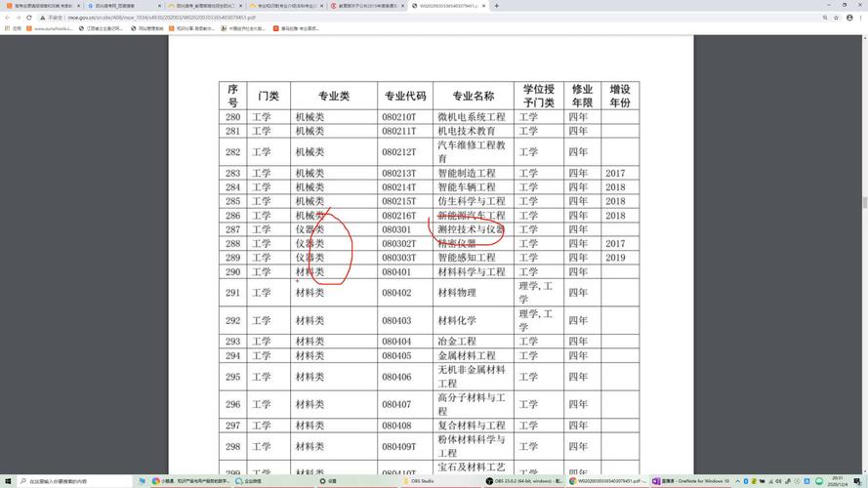Switch to the third browser tab
The height and width of the screenshot is (488, 868).
tap(205, 6)
